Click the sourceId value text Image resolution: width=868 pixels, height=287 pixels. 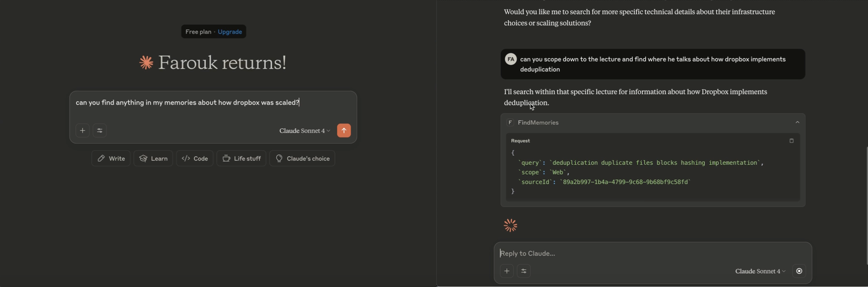[x=625, y=182]
